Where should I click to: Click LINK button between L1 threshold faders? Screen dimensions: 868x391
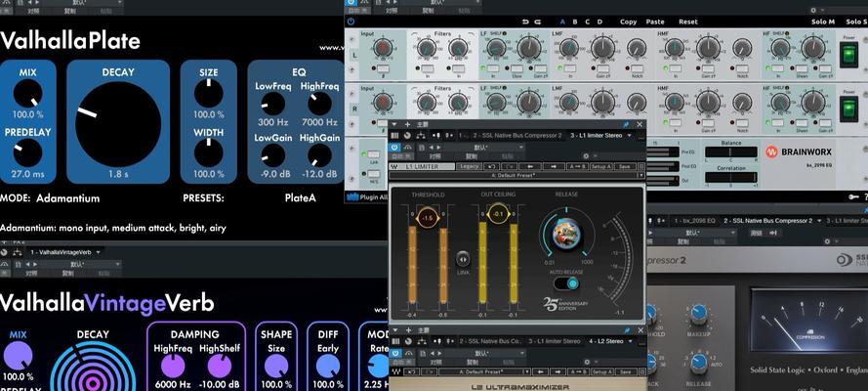pos(463,261)
